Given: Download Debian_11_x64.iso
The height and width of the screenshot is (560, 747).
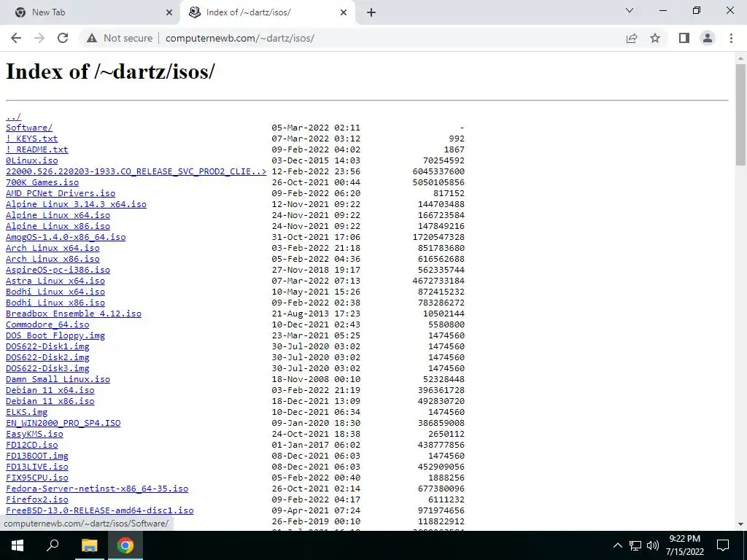Looking at the screenshot, I should tap(50, 391).
